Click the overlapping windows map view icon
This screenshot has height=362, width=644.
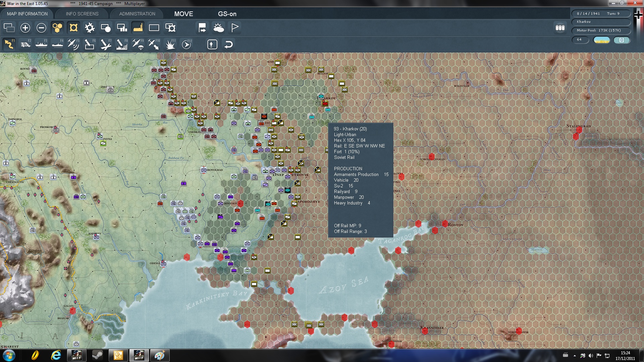click(x=9, y=27)
